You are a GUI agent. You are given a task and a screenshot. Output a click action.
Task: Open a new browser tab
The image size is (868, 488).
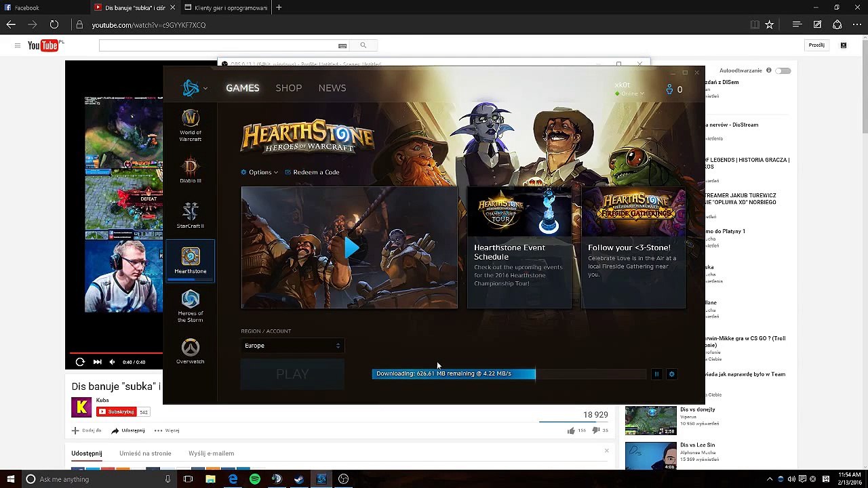click(x=279, y=7)
